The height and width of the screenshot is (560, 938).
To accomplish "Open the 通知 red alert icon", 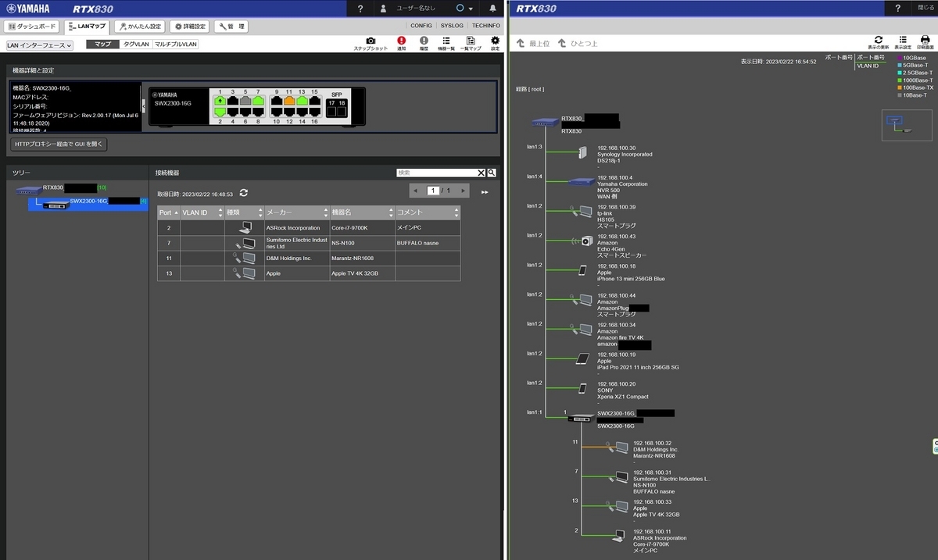I will tap(402, 41).
